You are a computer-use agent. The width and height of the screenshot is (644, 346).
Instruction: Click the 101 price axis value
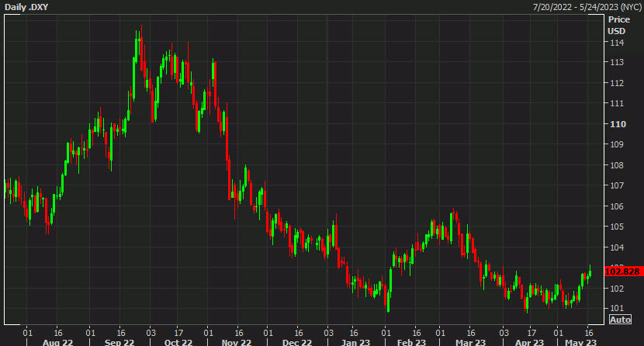617,308
